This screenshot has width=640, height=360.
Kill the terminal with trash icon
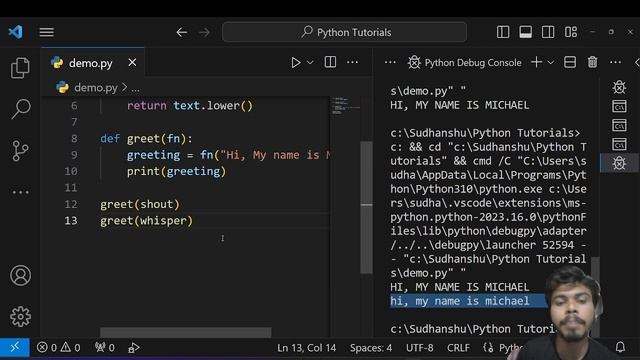coord(592,62)
